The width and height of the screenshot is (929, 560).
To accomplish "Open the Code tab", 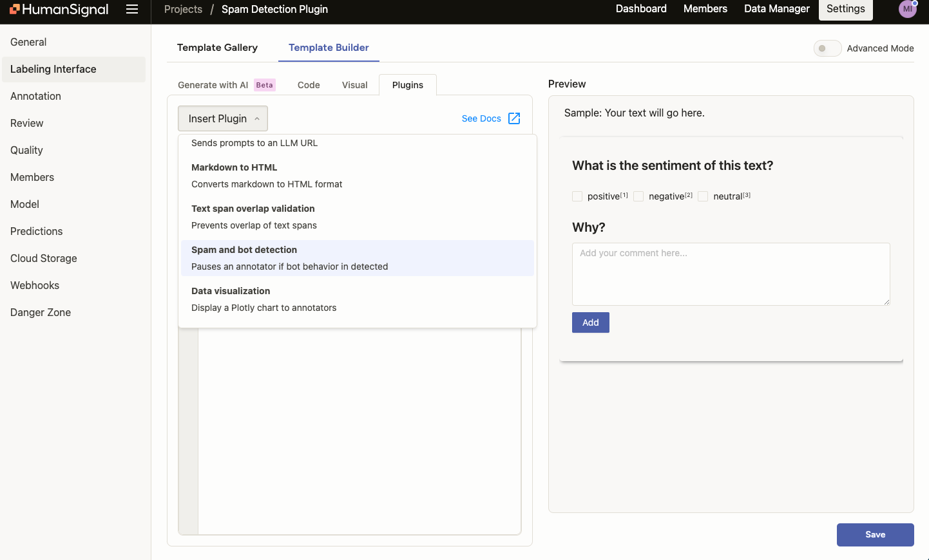I will (309, 85).
